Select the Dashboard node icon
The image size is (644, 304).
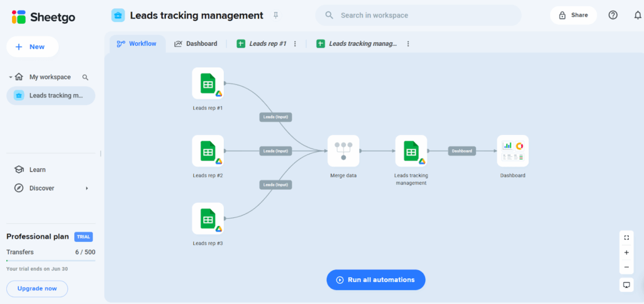513,151
